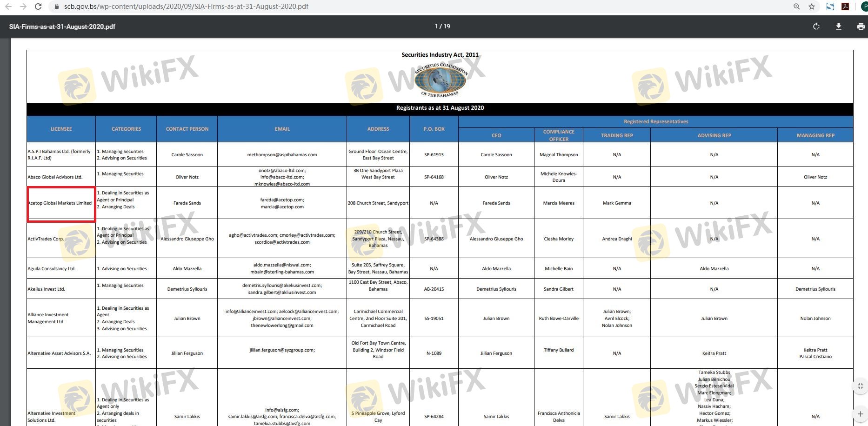868x426 pixels.
Task: Click the PDF file title in toolbar
Action: 62,27
